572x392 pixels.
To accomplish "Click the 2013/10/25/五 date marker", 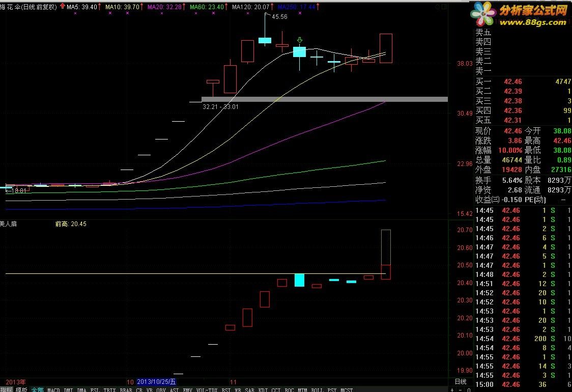I will pyautogui.click(x=156, y=382).
